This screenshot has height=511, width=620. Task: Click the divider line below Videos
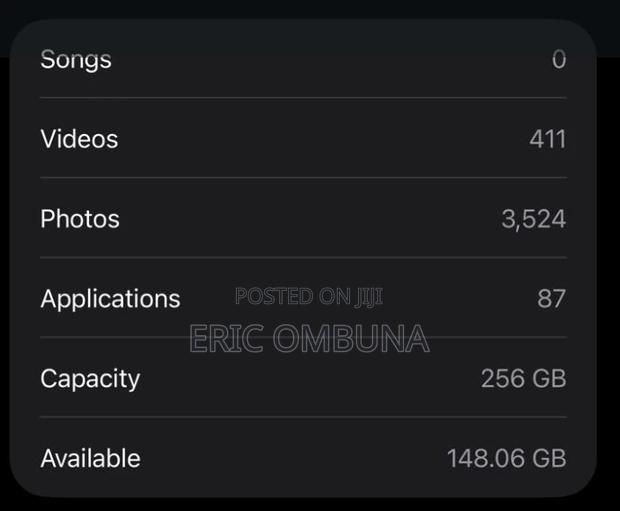click(x=303, y=178)
